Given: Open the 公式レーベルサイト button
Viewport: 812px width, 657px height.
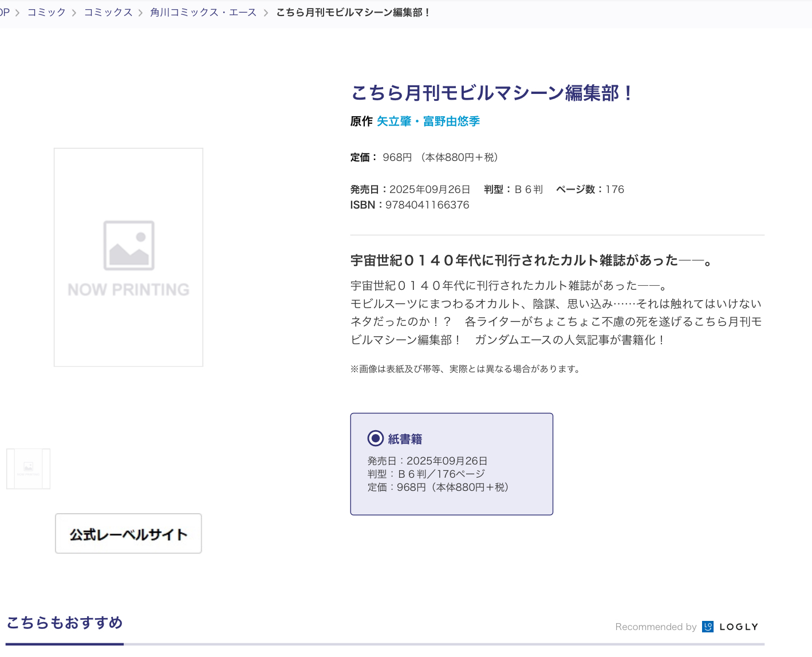Looking at the screenshot, I should point(128,534).
